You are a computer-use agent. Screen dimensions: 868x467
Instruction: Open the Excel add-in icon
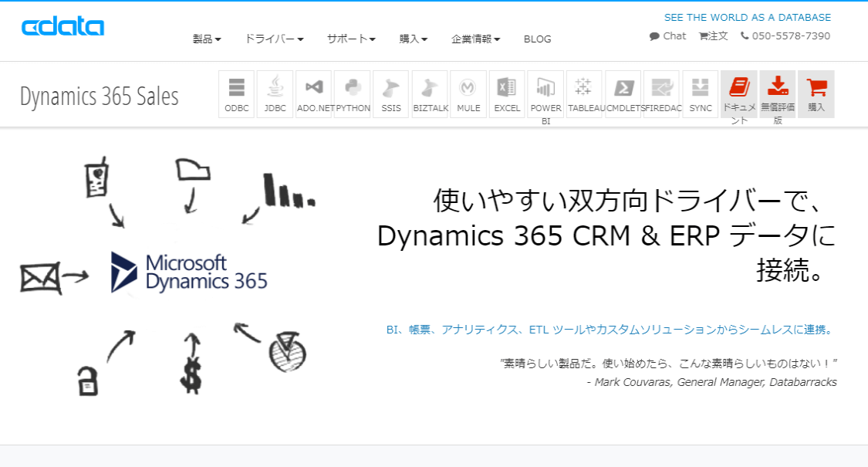[x=507, y=93]
